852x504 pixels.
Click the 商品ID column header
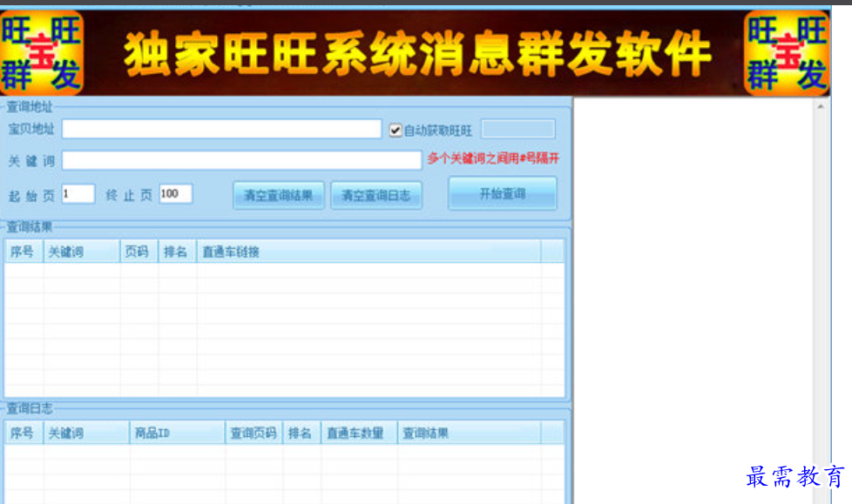point(178,433)
